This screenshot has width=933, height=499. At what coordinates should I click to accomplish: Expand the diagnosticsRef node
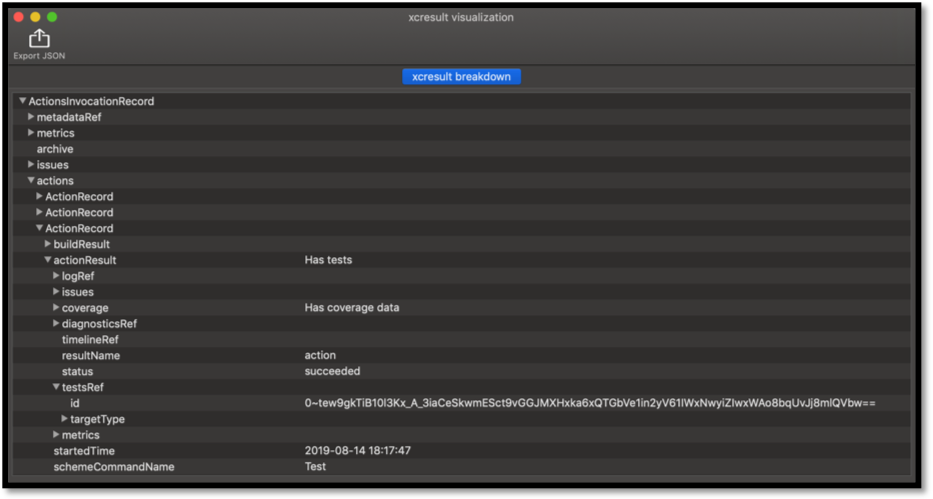click(56, 324)
